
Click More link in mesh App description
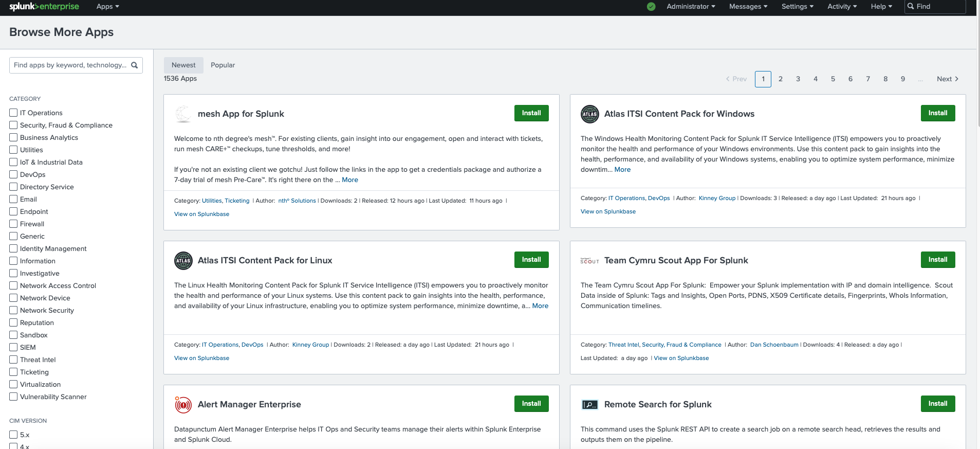350,180
